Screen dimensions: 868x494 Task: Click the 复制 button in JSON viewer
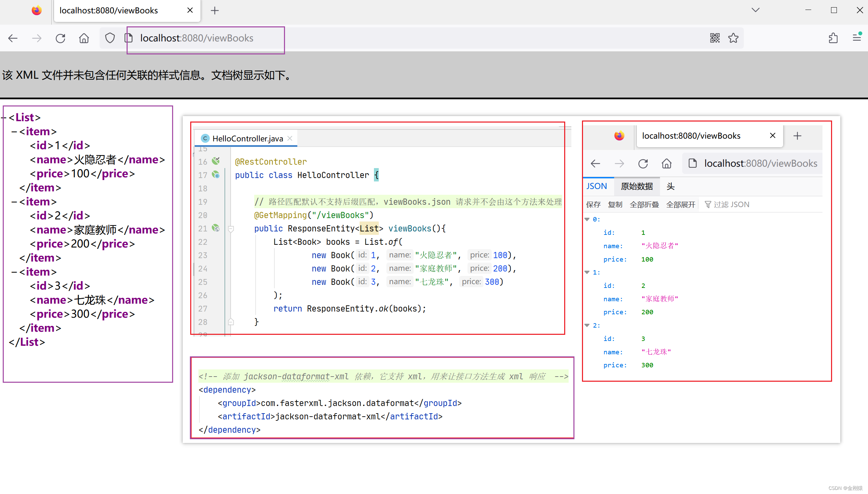tap(615, 204)
